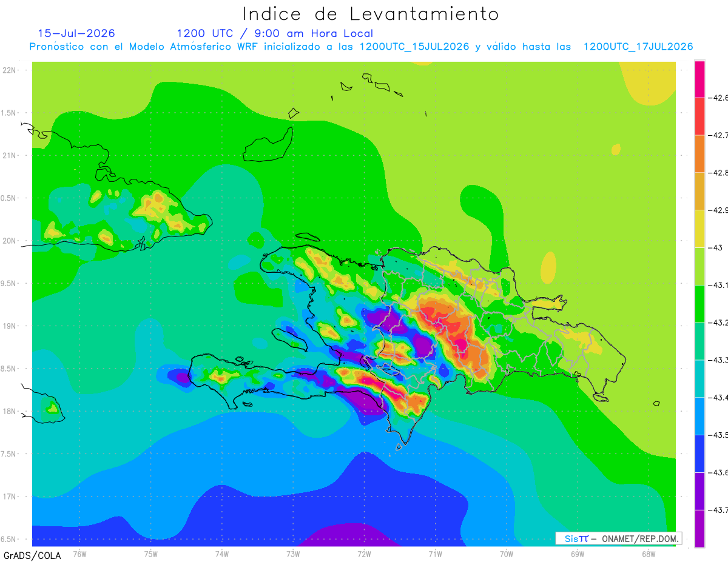Pick the orange colorbar segment below -42.7

click(x=699, y=154)
